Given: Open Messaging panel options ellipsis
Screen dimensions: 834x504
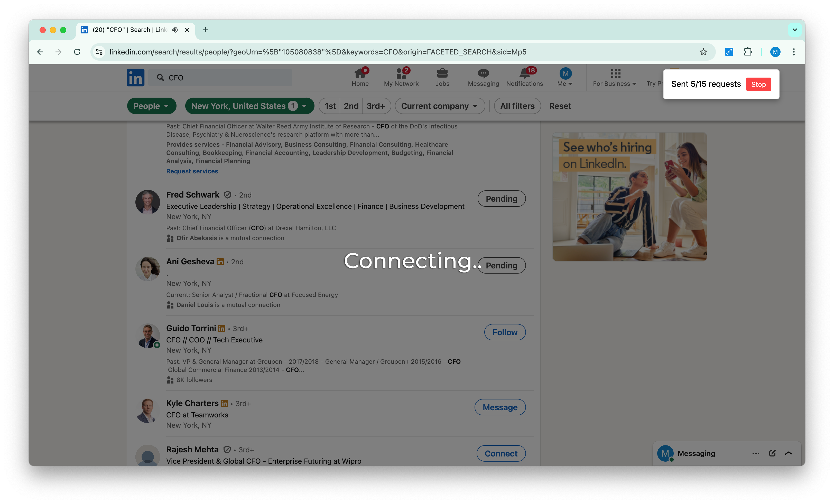Looking at the screenshot, I should tap(755, 453).
